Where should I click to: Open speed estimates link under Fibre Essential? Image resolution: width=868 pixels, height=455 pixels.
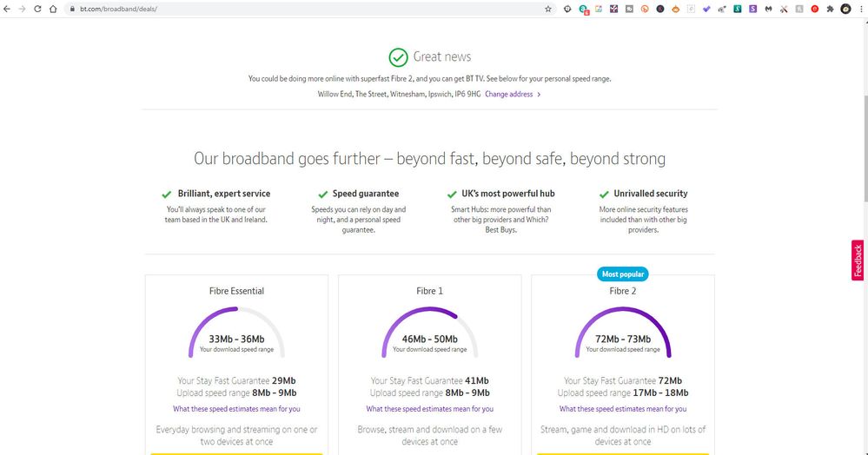tap(236, 409)
